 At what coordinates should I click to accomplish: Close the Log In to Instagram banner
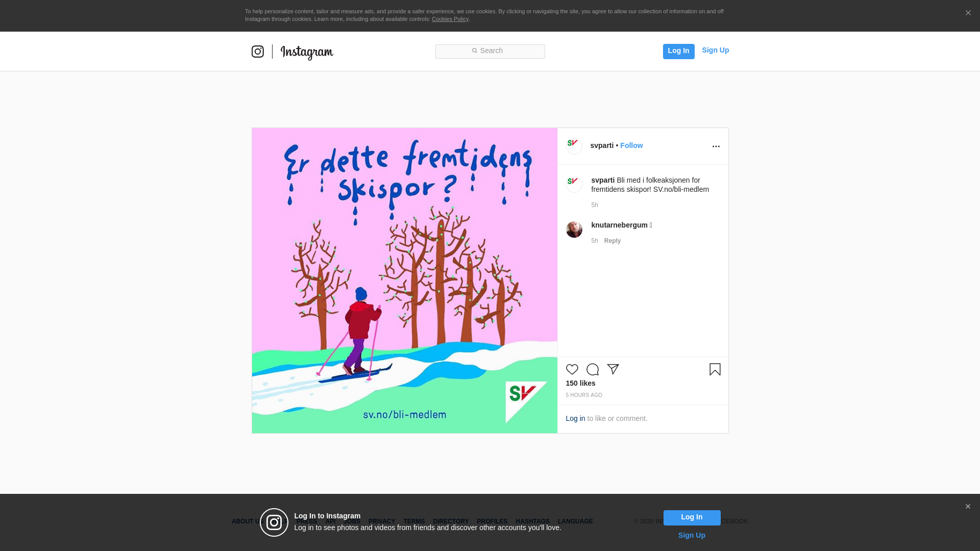point(968,507)
